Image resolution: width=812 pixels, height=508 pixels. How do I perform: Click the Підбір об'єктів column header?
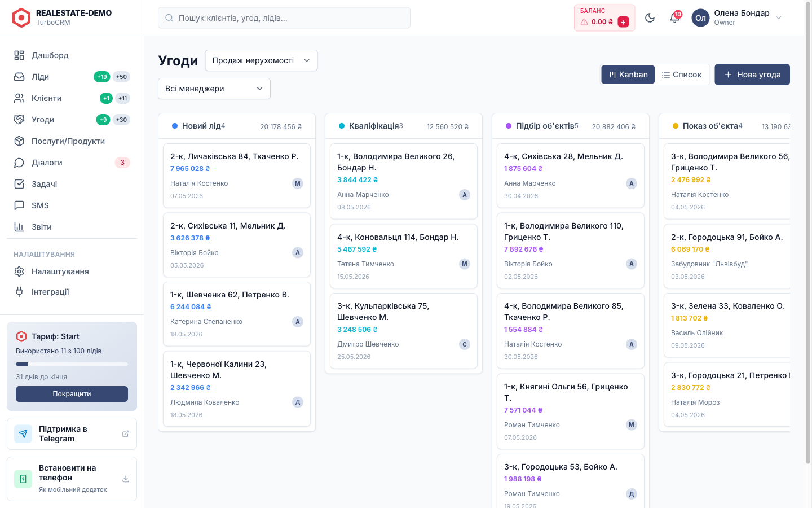(x=571, y=126)
